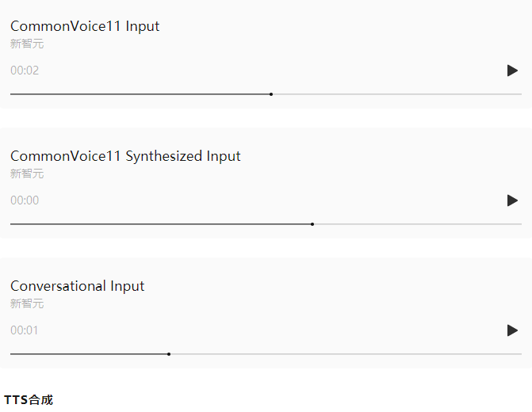Image resolution: width=532 pixels, height=412 pixels.
Task: Seek backward on CommonVoice11 Input's played track
Action: click(x=140, y=94)
